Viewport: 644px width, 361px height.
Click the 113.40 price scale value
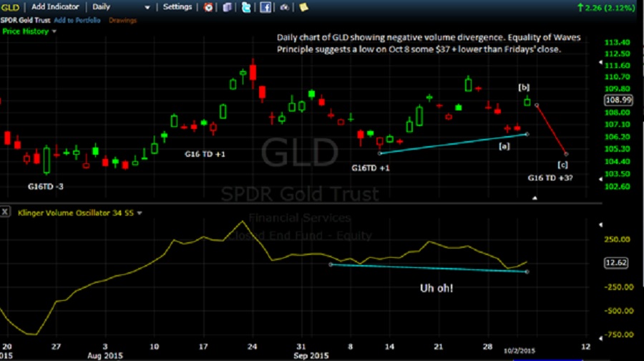pyautogui.click(x=618, y=42)
